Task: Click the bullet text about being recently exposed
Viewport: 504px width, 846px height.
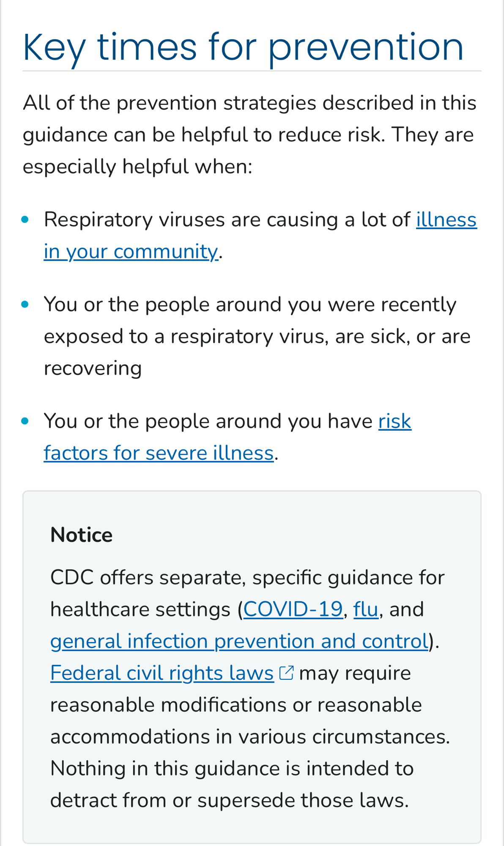Action: point(257,336)
